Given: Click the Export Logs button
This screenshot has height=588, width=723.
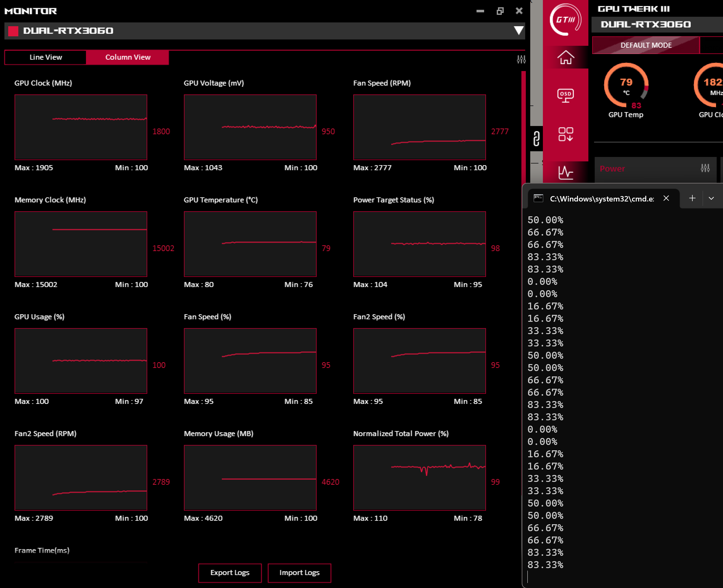Looking at the screenshot, I should (x=230, y=573).
